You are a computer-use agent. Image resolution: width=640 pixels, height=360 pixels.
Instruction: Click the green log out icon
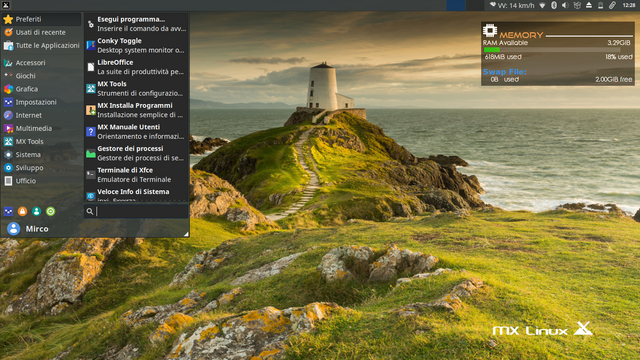click(51, 211)
